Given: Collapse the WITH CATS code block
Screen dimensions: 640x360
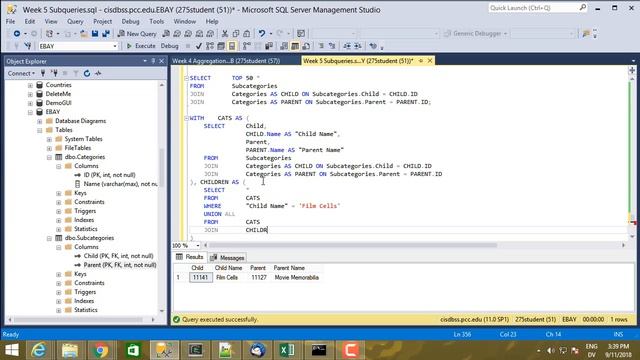Looking at the screenshot, I should (186, 118).
